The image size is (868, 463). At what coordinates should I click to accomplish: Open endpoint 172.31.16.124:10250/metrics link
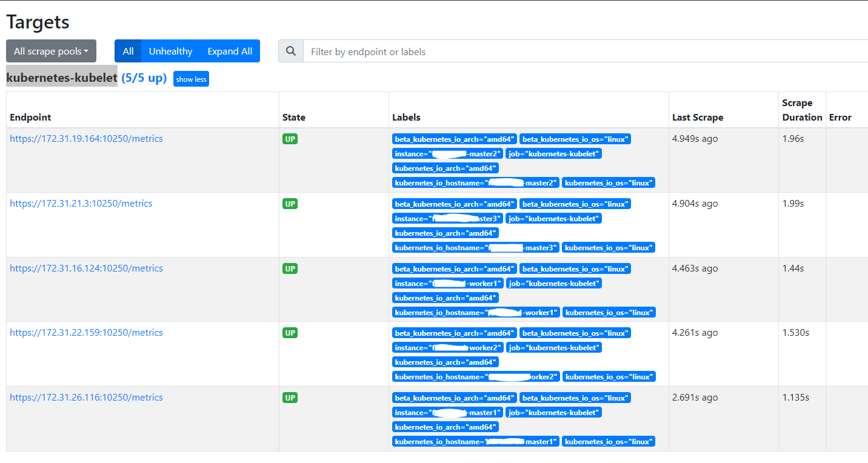tap(86, 268)
